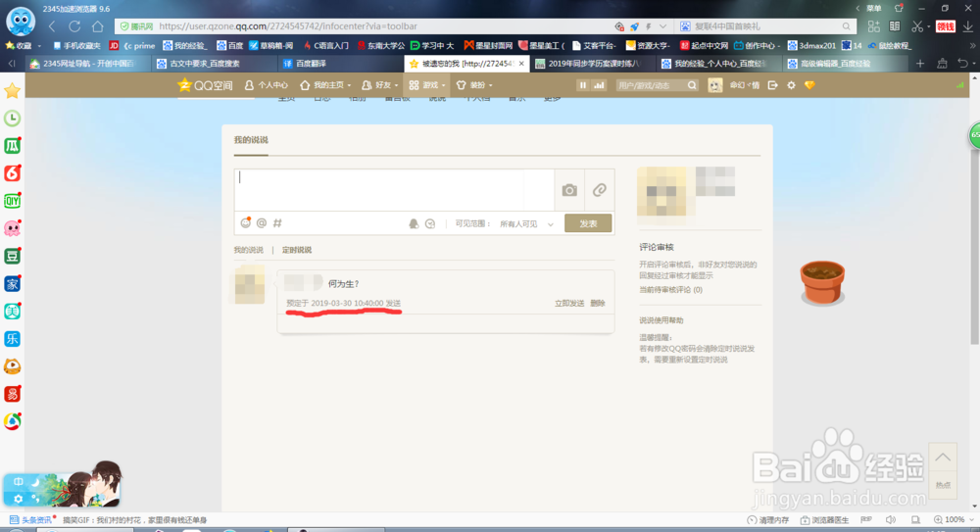The image size is (980, 532).
Task: Click the QQ penguin sync icon
Action: coord(414,223)
